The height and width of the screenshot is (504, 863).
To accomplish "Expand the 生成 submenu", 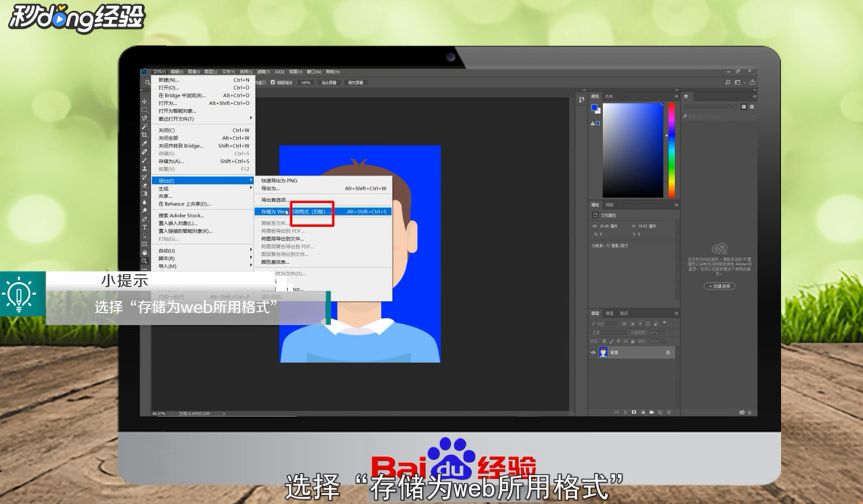I will coord(251,188).
